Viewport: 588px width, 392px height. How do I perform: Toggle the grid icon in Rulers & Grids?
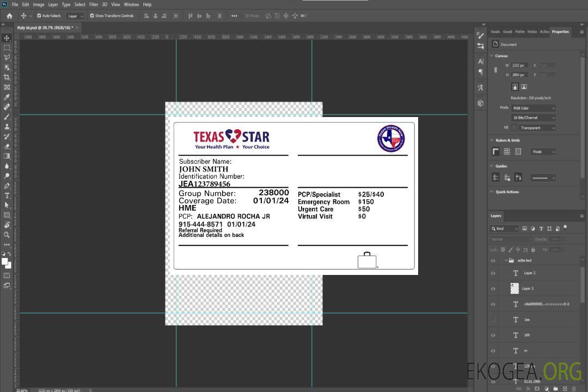coord(507,151)
